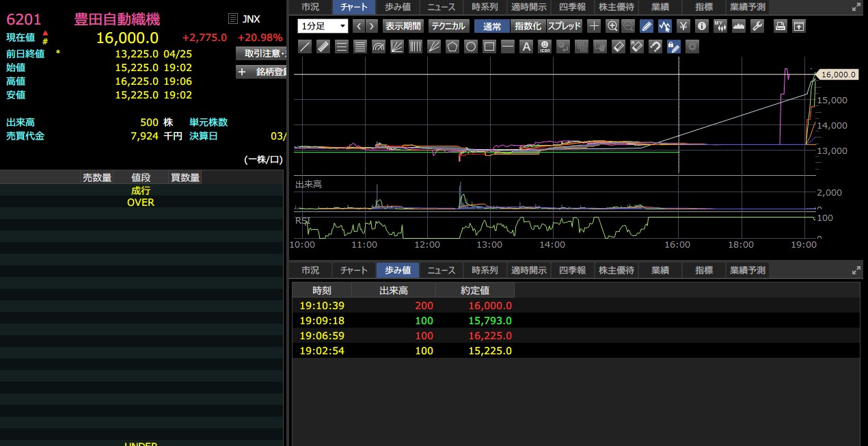Click the 表示期間 button
The width and height of the screenshot is (868, 446).
(x=403, y=26)
